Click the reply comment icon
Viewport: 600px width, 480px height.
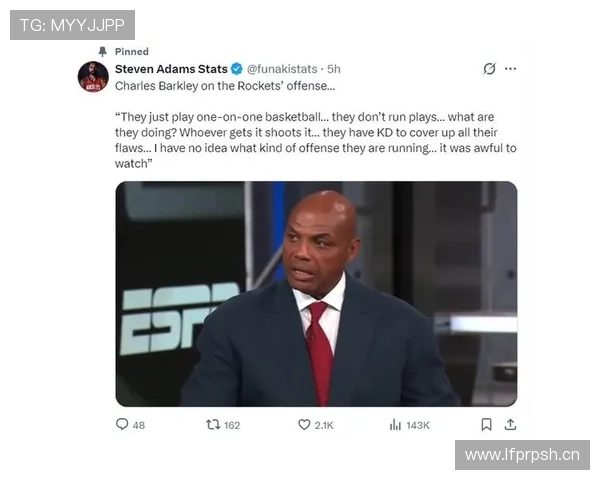[x=122, y=424]
